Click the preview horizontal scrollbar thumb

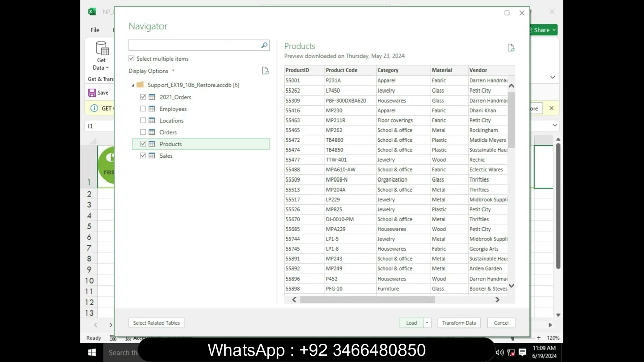(x=367, y=300)
